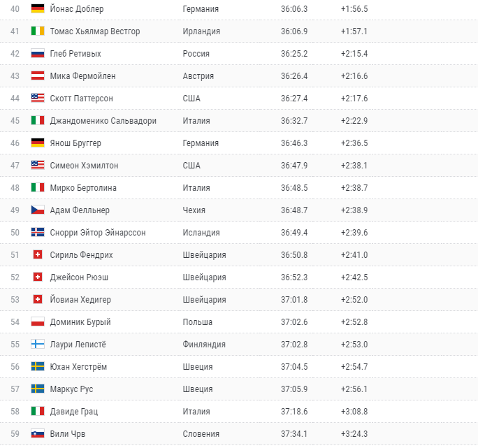Click the Czech flag beside Адам Фелльнер
This screenshot has height=448, width=478.
38,210
